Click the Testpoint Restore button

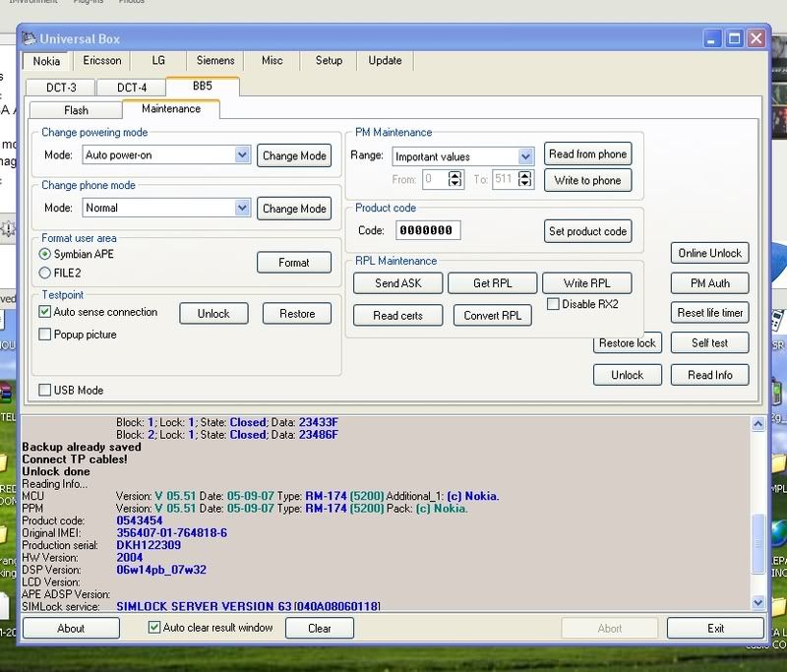point(297,314)
